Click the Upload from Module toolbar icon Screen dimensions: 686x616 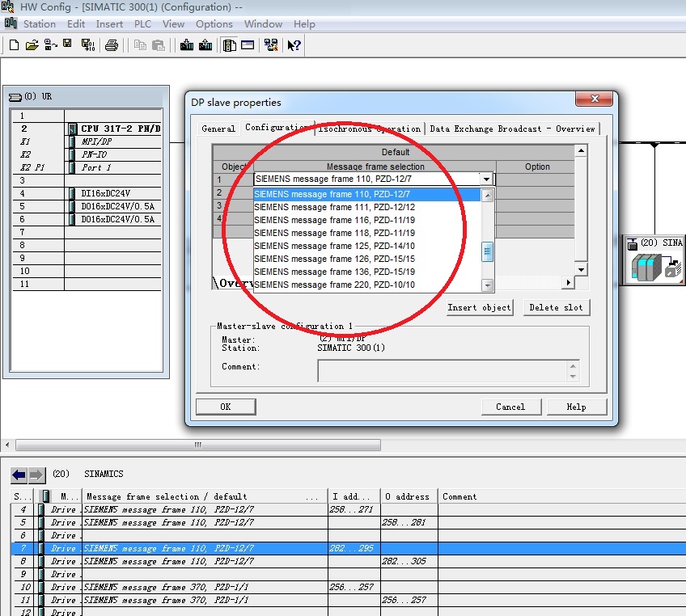[x=205, y=45]
